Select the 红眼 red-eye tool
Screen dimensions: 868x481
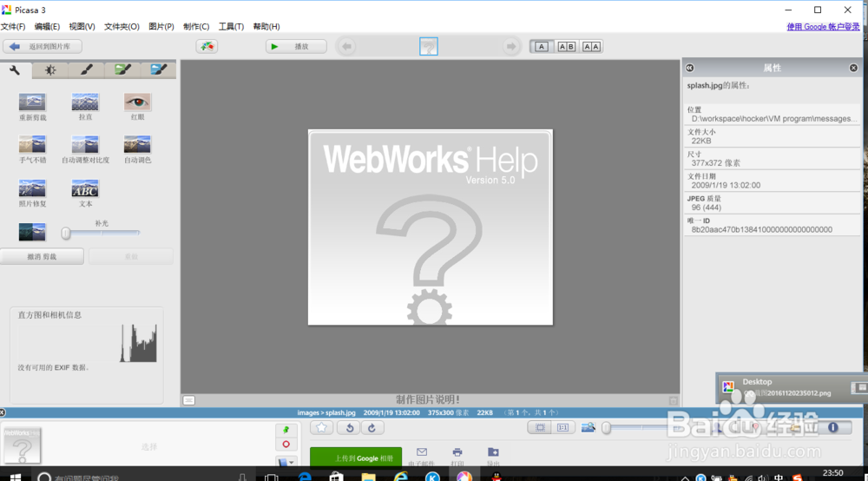(x=137, y=106)
